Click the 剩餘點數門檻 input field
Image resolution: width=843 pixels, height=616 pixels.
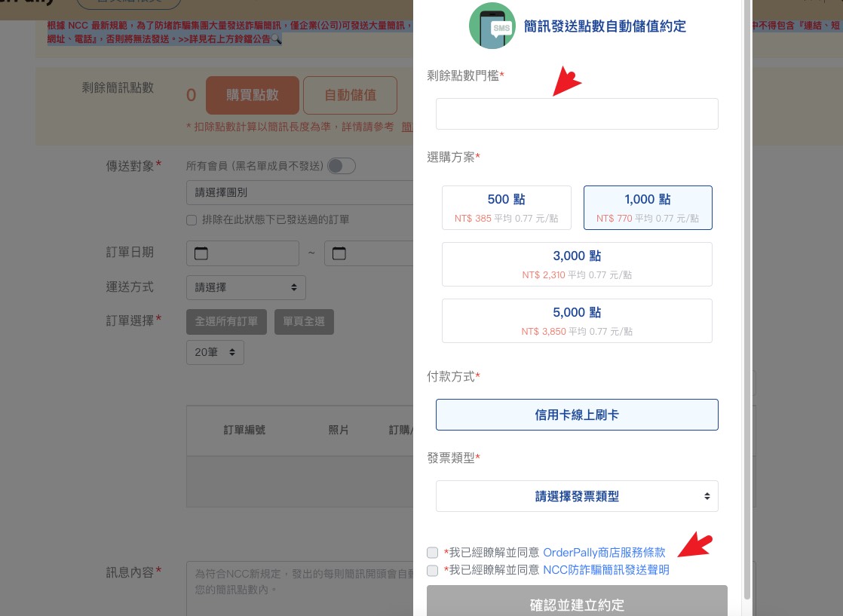[577, 114]
